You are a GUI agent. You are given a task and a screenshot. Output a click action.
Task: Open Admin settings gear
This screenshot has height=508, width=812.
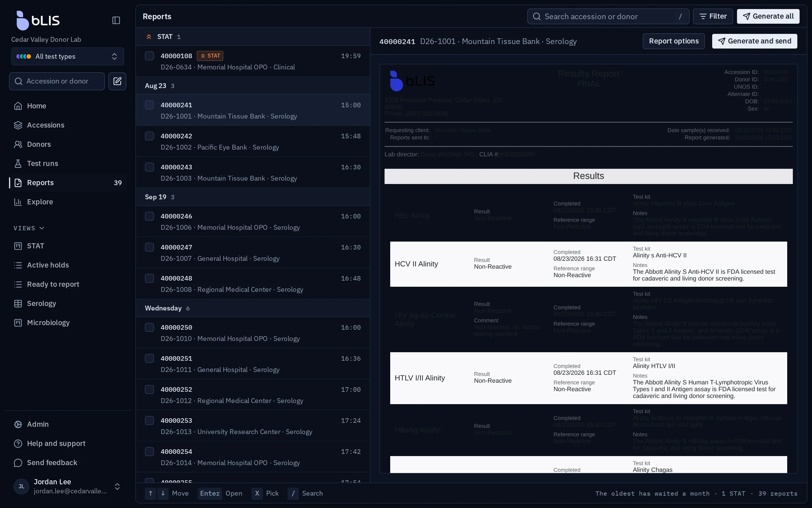[x=18, y=424]
